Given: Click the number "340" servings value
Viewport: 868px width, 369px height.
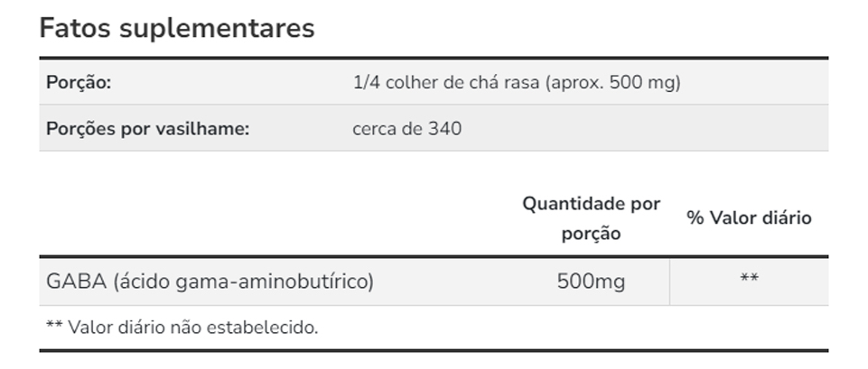Looking at the screenshot, I should (x=445, y=128).
